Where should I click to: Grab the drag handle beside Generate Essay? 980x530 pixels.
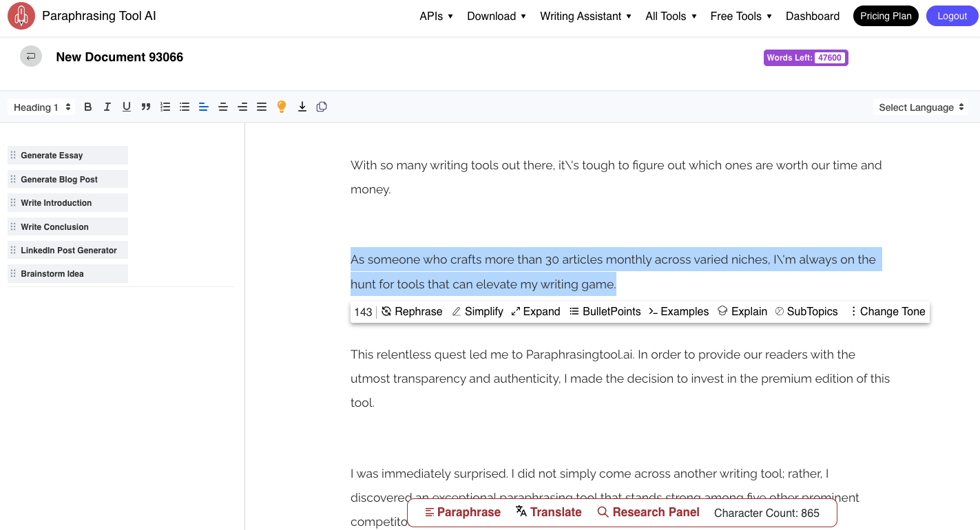tap(13, 156)
